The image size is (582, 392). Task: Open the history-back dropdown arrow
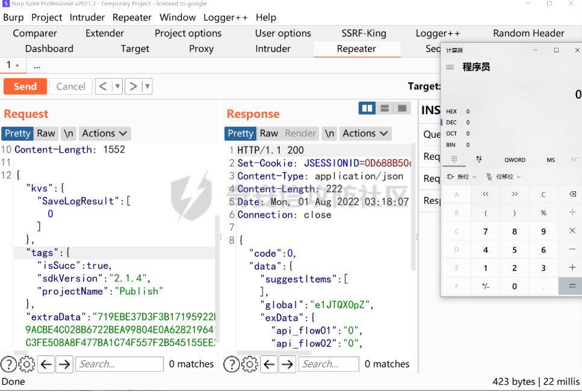click(x=117, y=87)
